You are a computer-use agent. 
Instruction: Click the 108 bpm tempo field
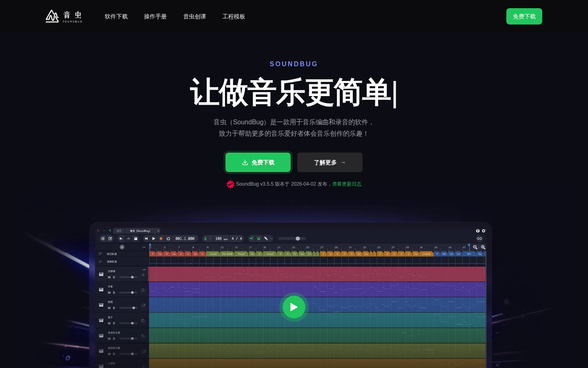(221, 238)
